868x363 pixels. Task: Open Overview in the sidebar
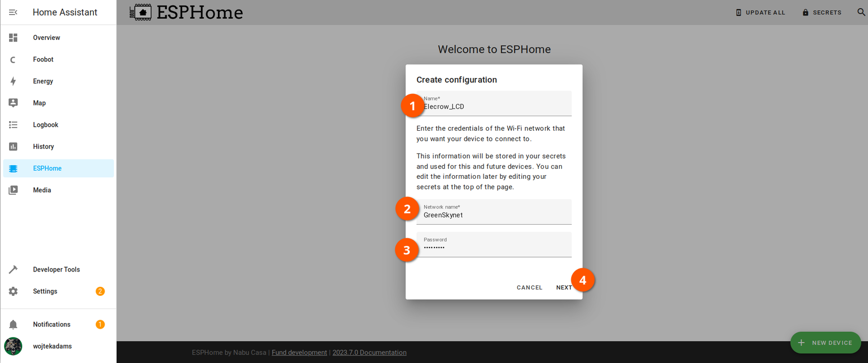[x=59, y=38]
